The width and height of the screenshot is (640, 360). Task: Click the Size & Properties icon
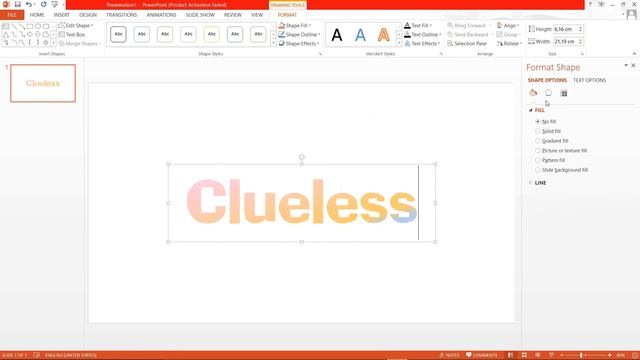[564, 93]
